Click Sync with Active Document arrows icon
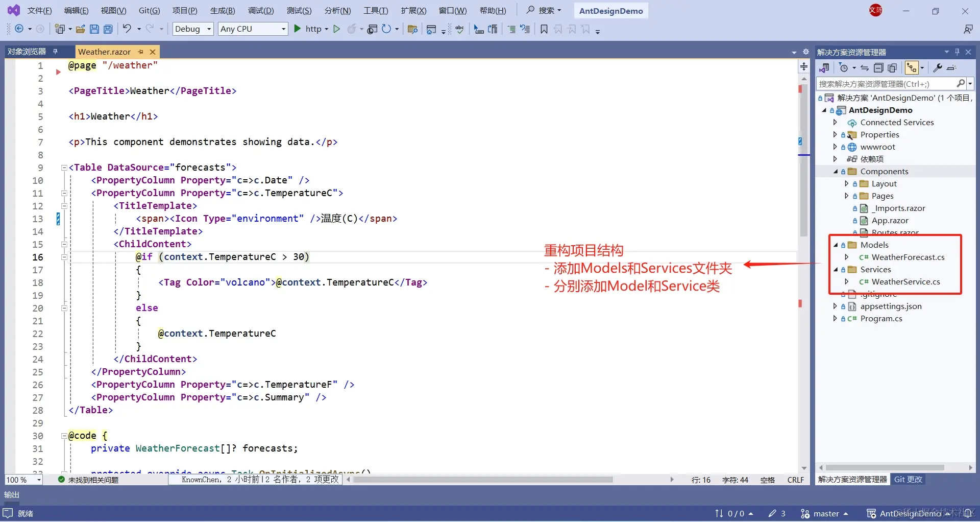Image resolution: width=980 pixels, height=522 pixels. pos(865,68)
